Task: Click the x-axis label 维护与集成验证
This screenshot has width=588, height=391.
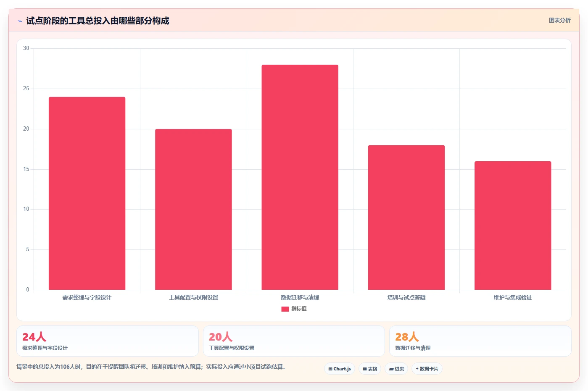Action: pyautogui.click(x=513, y=297)
